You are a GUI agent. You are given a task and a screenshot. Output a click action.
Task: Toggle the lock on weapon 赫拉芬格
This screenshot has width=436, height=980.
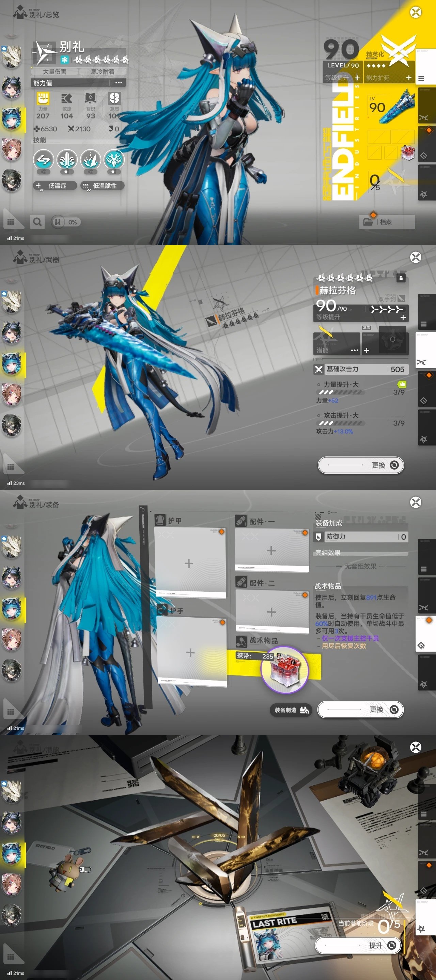[x=401, y=278]
